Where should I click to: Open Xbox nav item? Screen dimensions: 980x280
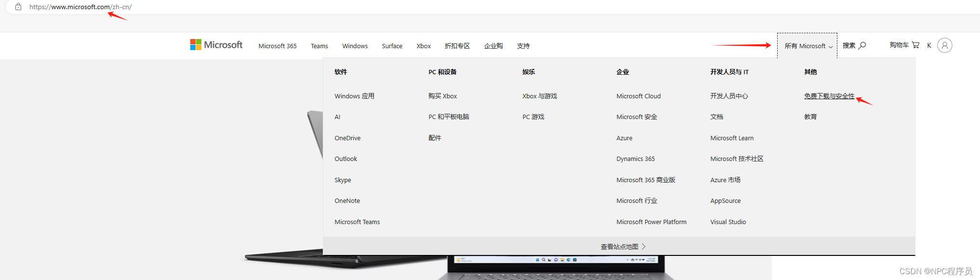click(424, 46)
